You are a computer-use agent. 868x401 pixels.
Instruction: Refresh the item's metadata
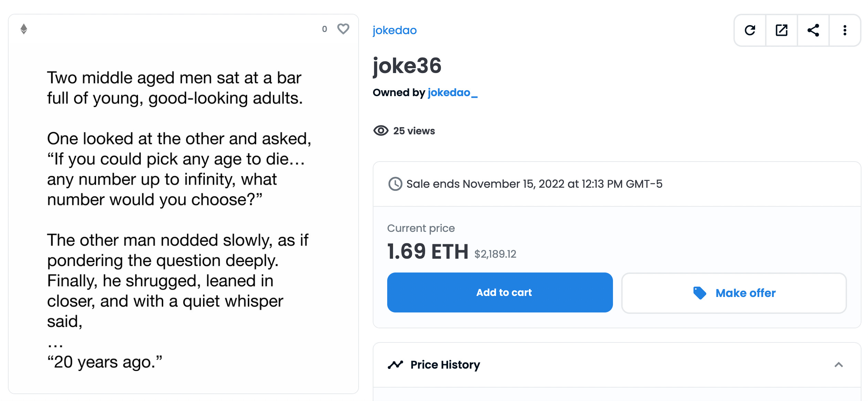(x=750, y=30)
